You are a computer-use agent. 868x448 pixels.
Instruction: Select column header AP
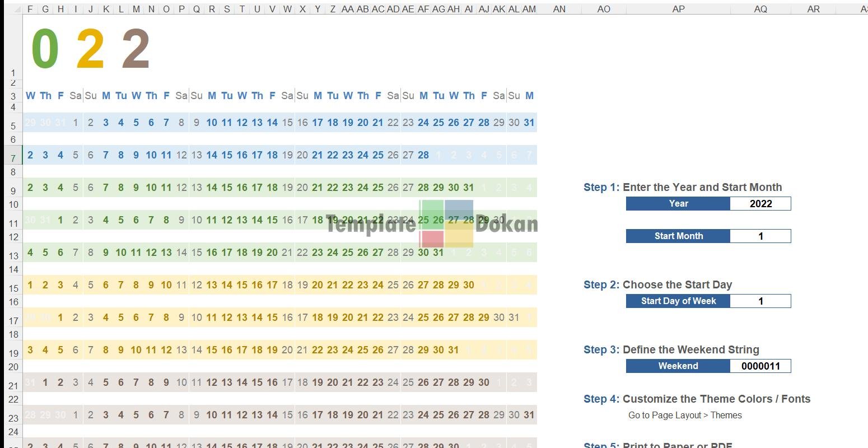tap(678, 9)
